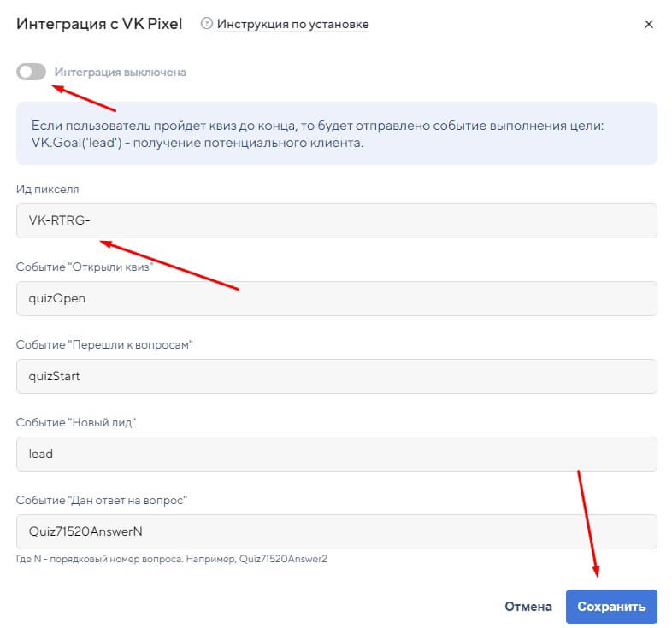Click the 'Событие "Новый лид"' label
This screenshot has height=628, width=672.
(77, 422)
